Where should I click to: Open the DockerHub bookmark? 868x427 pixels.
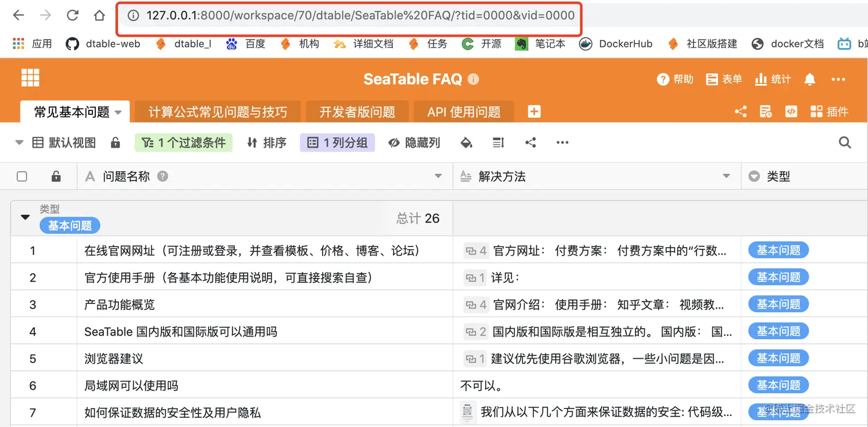616,44
